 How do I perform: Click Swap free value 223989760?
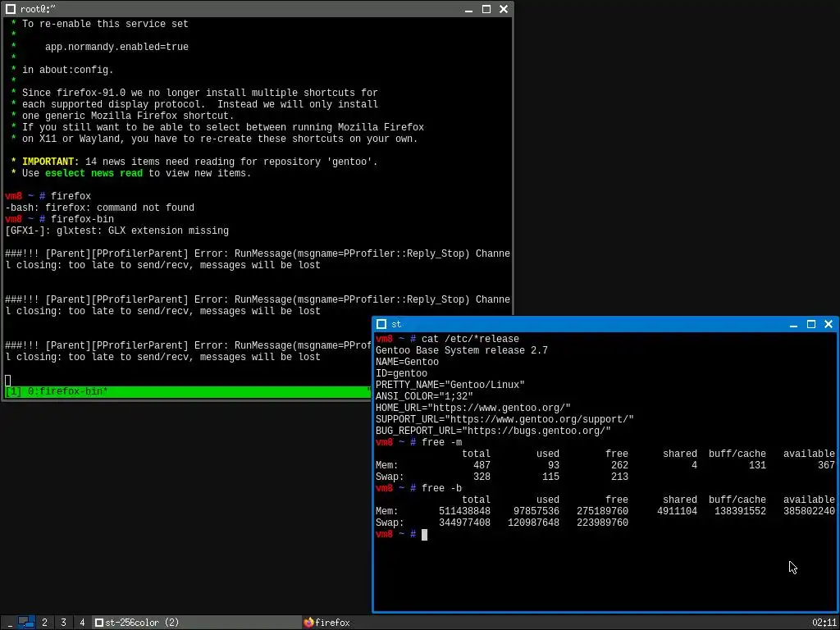(x=602, y=523)
